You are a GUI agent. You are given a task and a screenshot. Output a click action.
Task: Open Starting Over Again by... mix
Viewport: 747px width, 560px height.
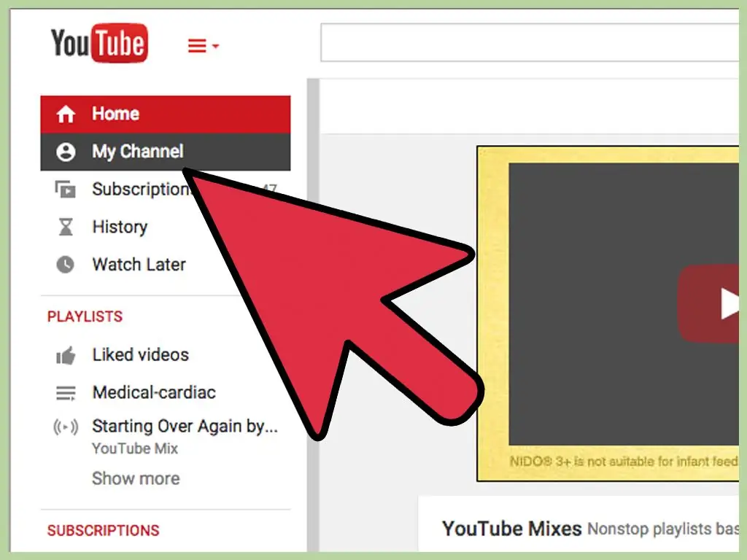(185, 426)
